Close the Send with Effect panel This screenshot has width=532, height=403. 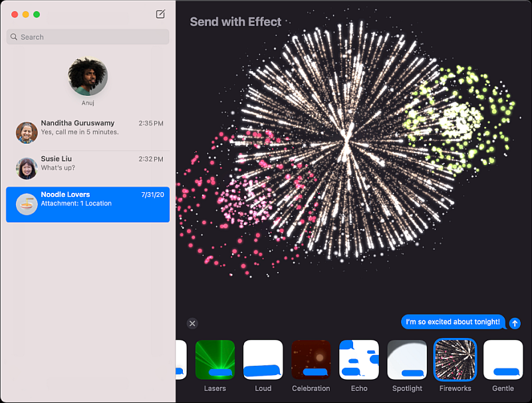[x=192, y=323]
